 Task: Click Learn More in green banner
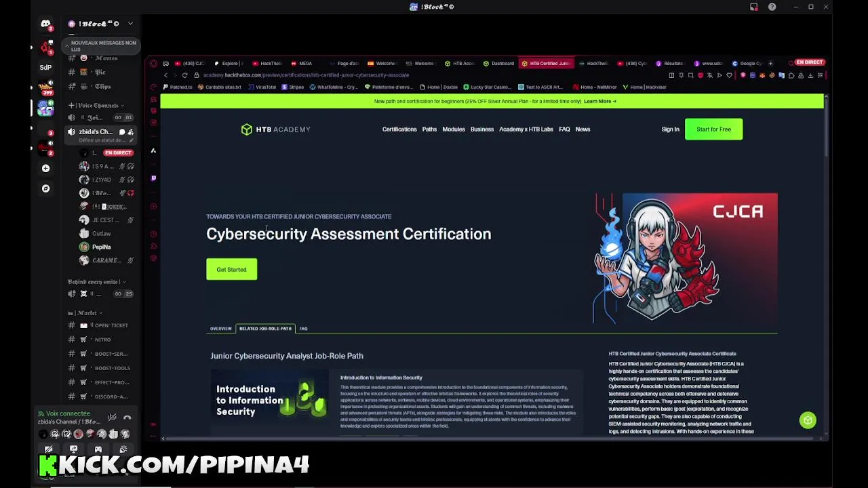(600, 101)
